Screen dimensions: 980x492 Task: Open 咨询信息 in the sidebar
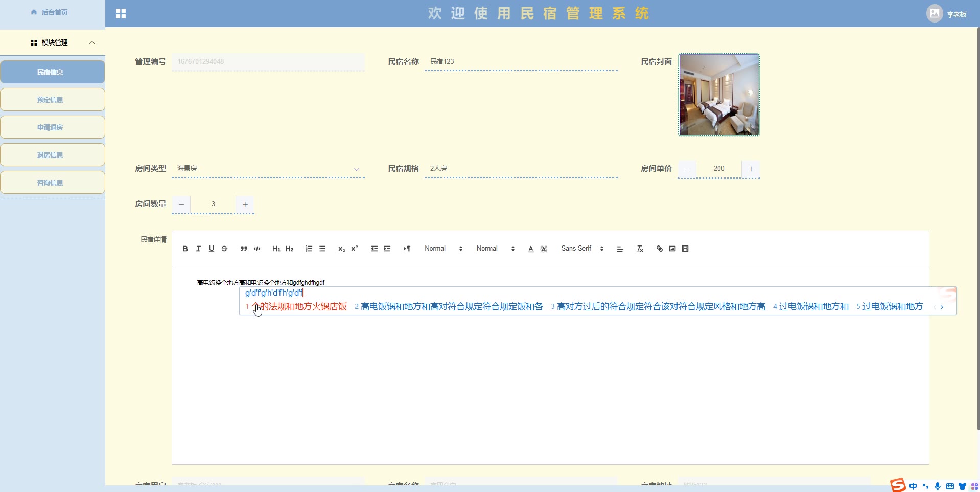[53, 183]
